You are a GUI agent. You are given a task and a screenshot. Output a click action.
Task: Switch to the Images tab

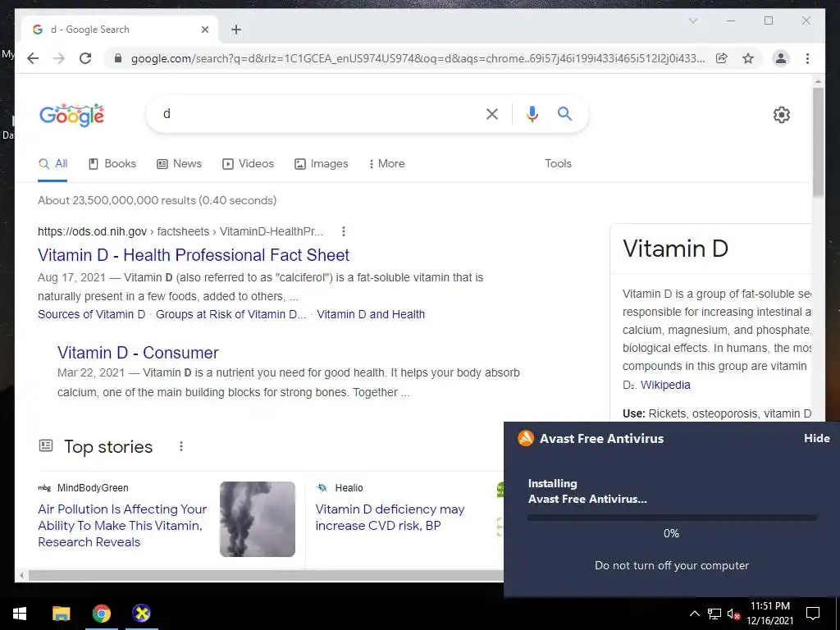click(322, 164)
